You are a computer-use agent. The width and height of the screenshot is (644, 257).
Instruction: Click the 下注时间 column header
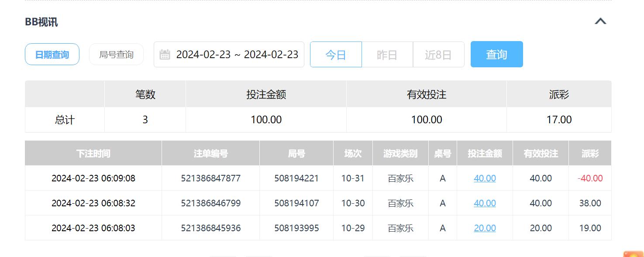[93, 153]
